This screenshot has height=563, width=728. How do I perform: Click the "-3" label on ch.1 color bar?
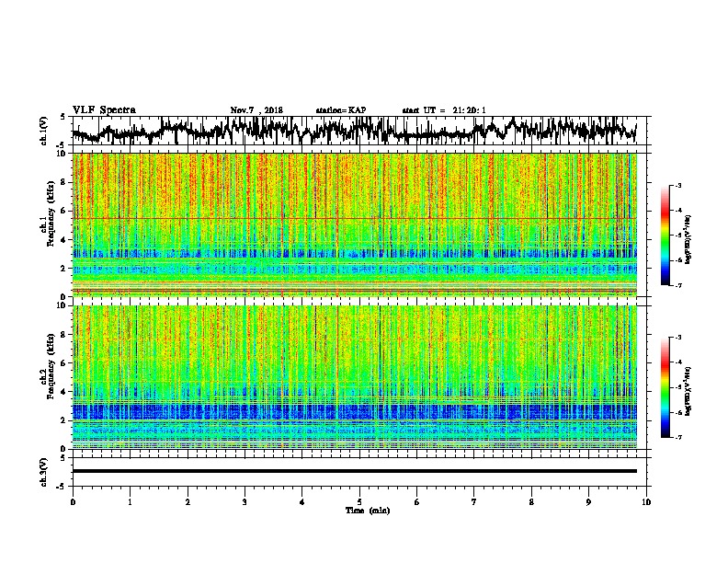point(677,186)
